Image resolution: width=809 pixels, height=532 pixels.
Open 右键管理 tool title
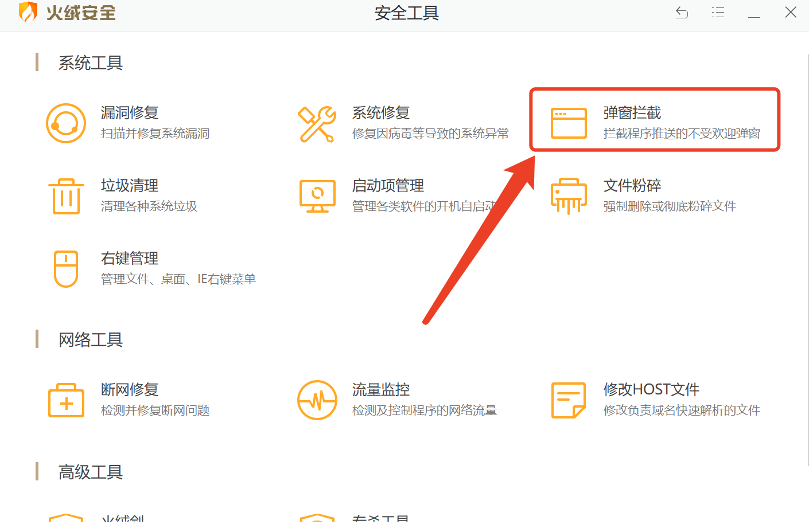(130, 259)
